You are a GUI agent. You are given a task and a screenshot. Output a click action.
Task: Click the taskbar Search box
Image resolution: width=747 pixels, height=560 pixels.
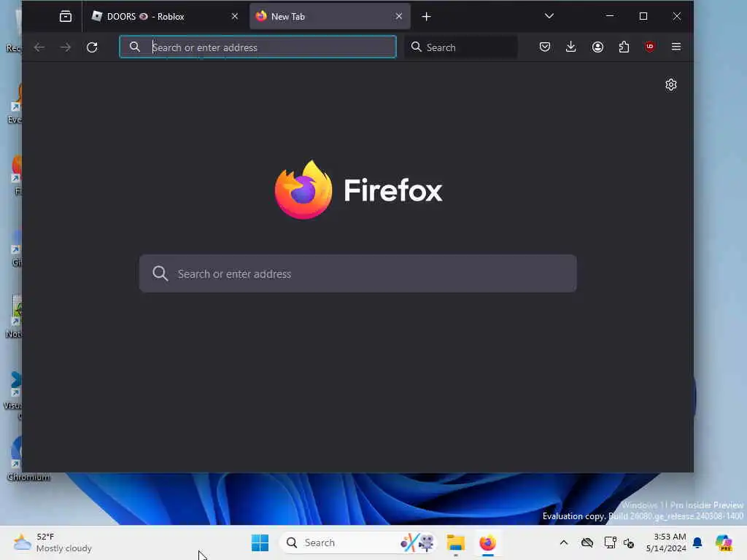358,542
